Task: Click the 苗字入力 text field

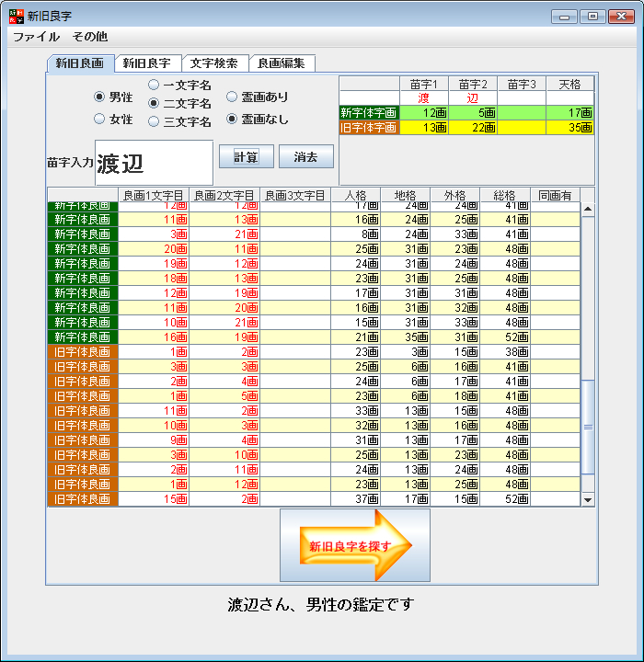Action: click(154, 163)
